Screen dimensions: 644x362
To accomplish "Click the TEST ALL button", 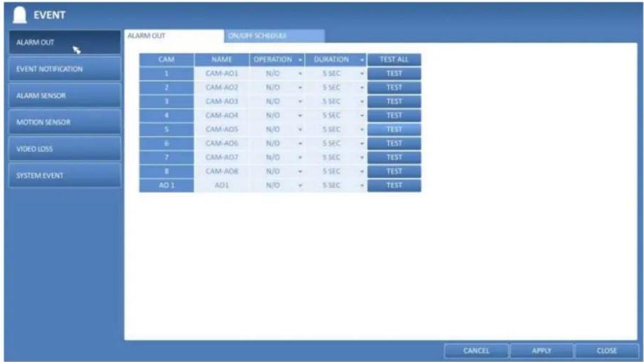I will coord(394,59).
